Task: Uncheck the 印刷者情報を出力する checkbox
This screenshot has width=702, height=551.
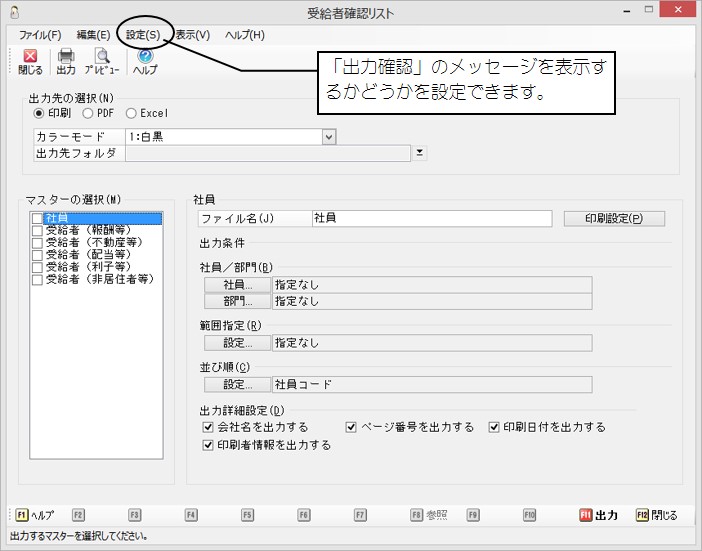Action: 208,445
